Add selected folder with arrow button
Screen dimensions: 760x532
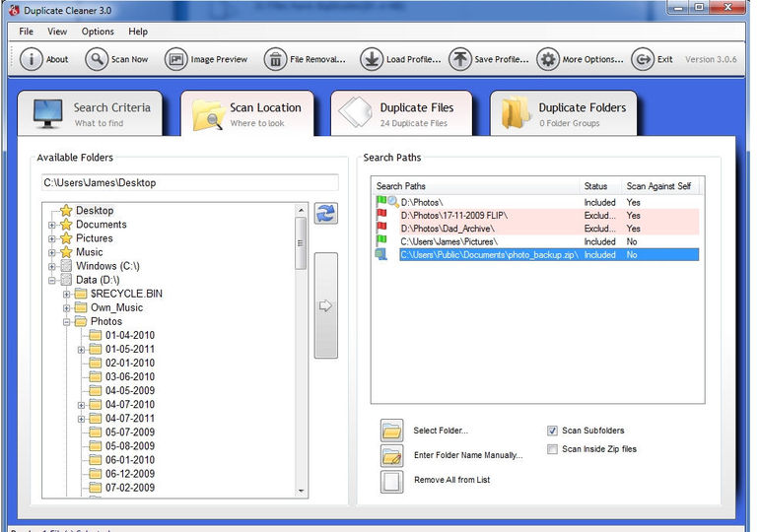325,305
